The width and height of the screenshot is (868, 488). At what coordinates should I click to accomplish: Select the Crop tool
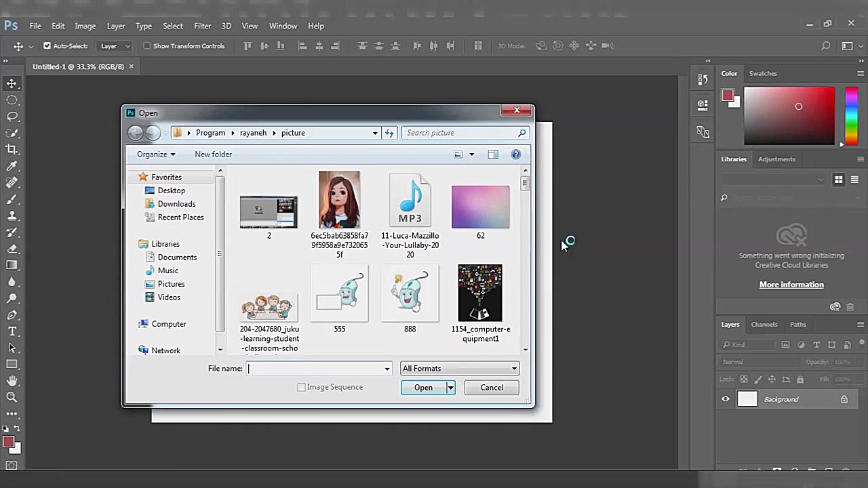pyautogui.click(x=12, y=150)
